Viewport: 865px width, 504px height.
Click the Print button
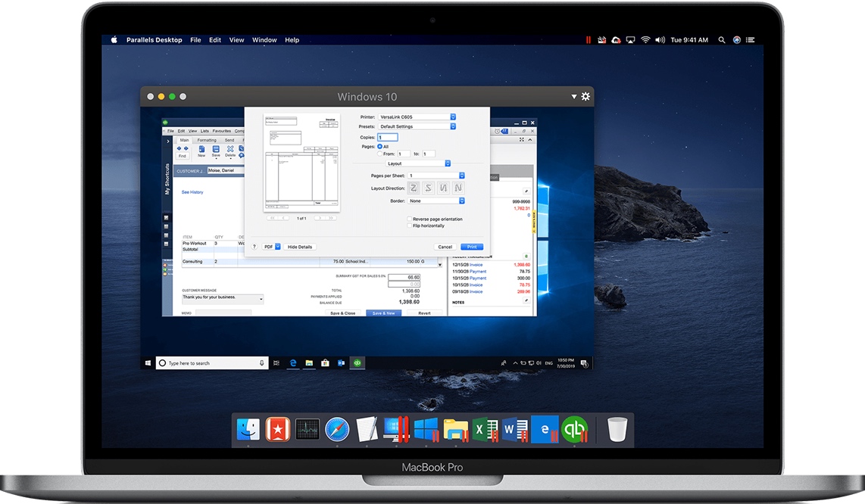tap(472, 246)
